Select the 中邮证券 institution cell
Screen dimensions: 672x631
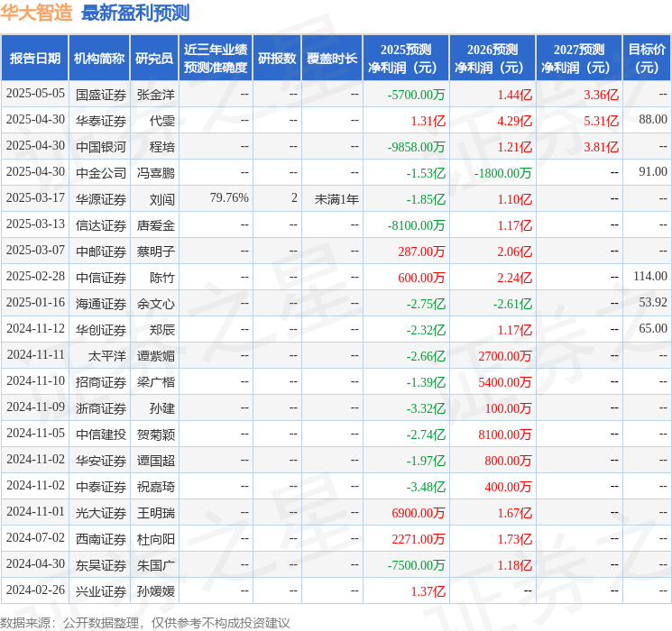[x=101, y=251]
